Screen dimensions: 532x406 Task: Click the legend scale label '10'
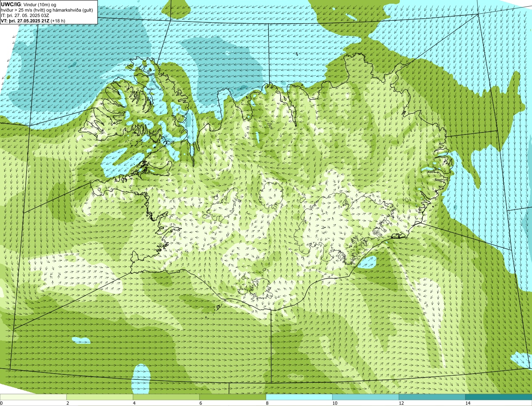(335, 403)
